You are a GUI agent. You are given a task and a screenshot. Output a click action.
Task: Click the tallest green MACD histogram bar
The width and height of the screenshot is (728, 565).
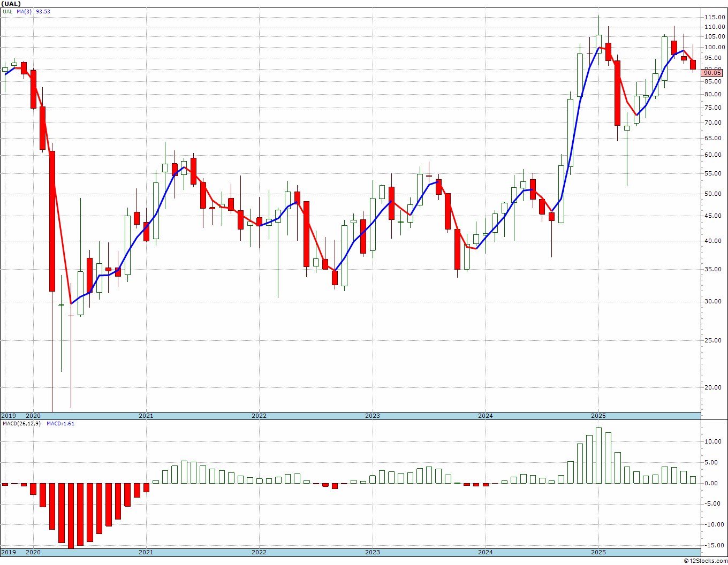tap(598, 455)
